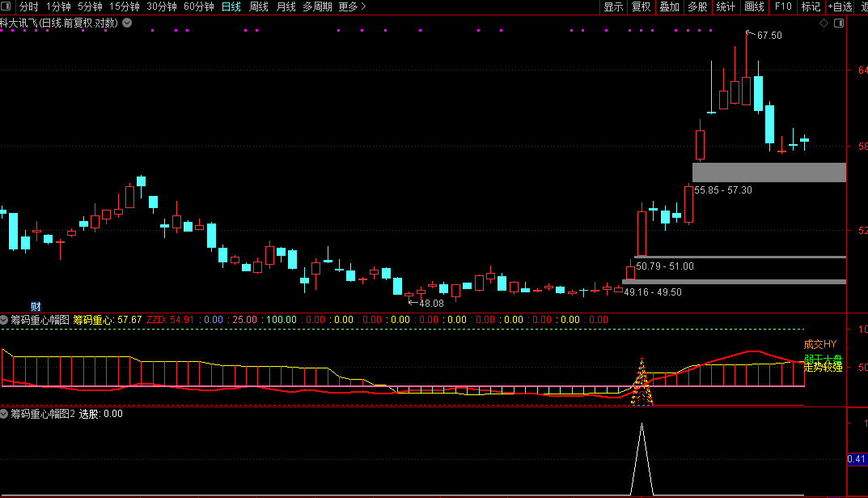Viewport: 868px width, 498px height.
Task: Switch to 1分钟 period
Action: coord(58,6)
